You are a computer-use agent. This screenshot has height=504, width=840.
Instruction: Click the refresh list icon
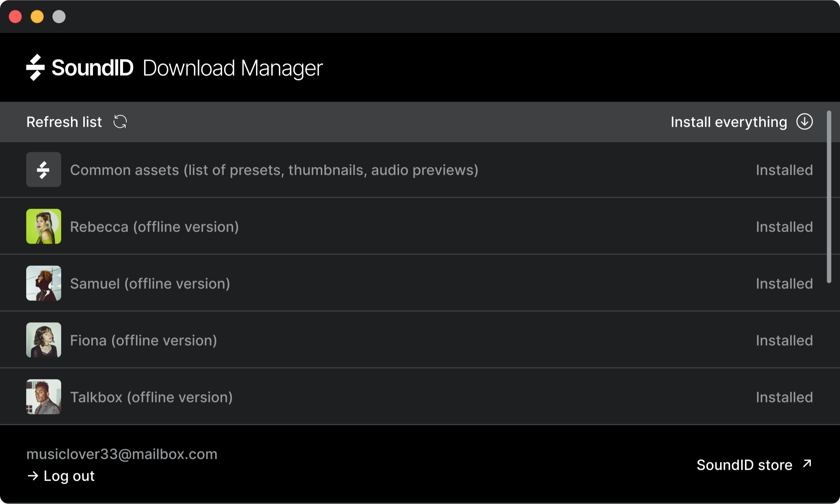(x=120, y=122)
